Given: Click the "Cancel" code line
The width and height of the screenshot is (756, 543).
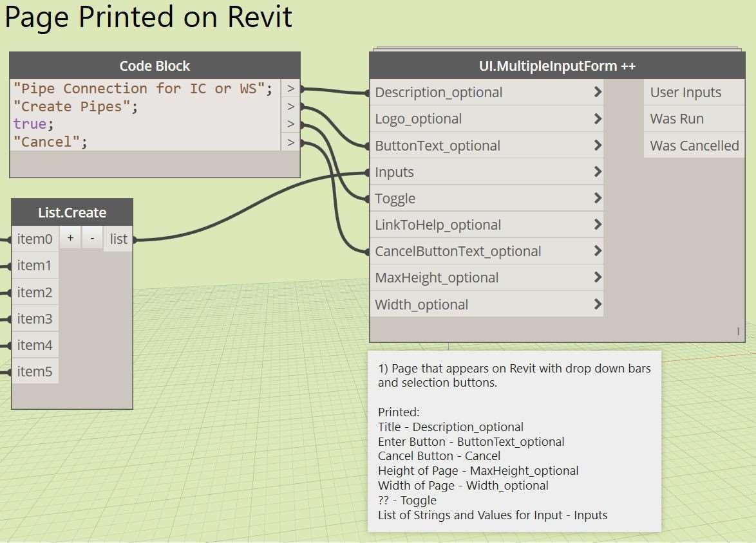Looking at the screenshot, I should (x=50, y=142).
